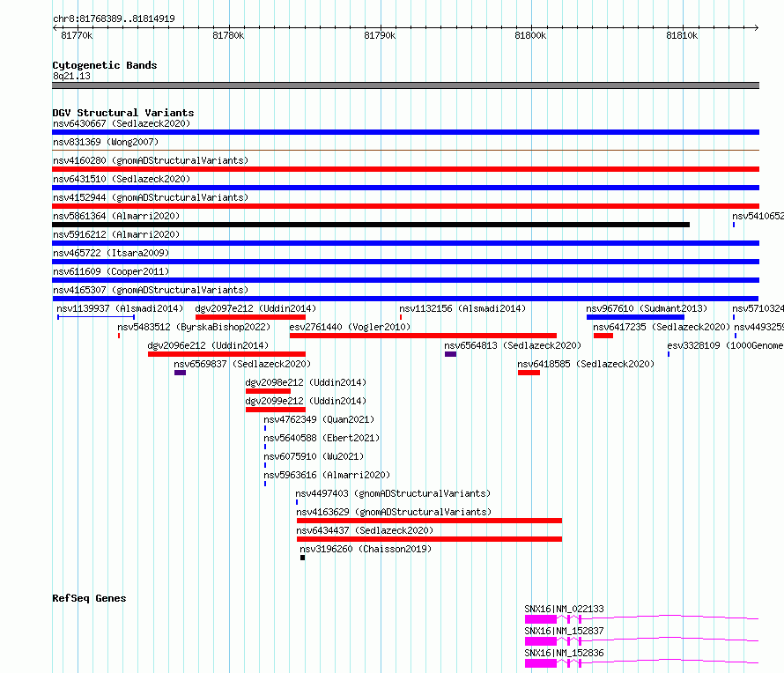The width and height of the screenshot is (784, 673).
Task: Click nsv6431510 (Sedlazeck2020) label
Action: [122, 179]
